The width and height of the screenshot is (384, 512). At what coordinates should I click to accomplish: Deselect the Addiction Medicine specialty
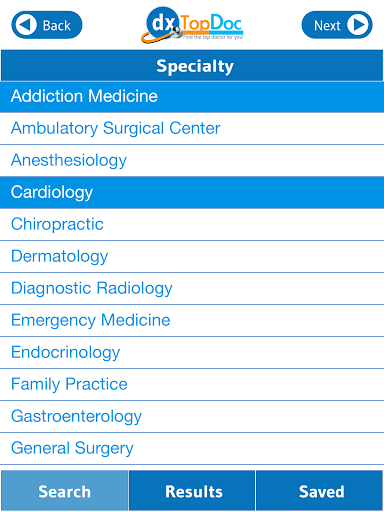click(192, 96)
